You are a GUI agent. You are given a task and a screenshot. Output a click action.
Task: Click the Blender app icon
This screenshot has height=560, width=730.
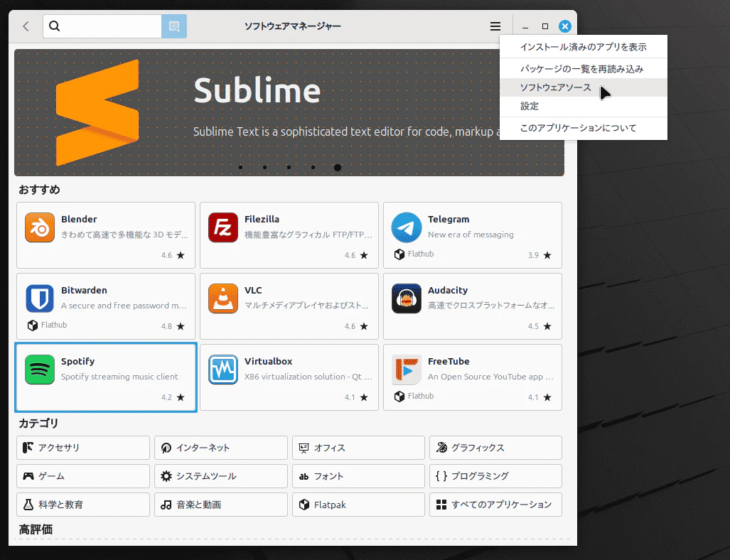[40, 227]
